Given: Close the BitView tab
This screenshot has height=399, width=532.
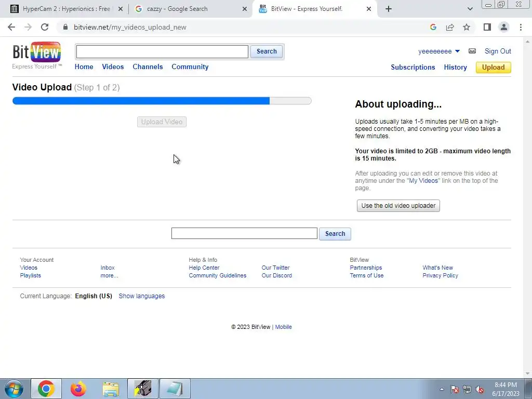Looking at the screenshot, I should [369, 9].
